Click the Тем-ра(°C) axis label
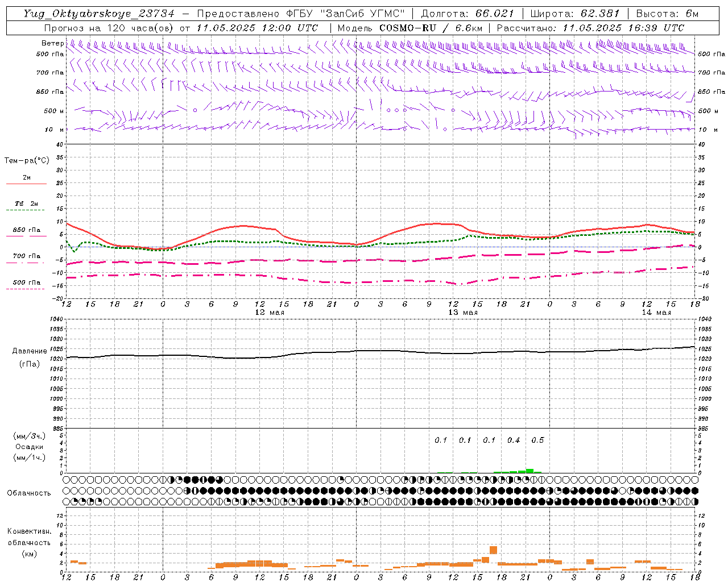Screen dimensions: 728x582 tap(27, 161)
